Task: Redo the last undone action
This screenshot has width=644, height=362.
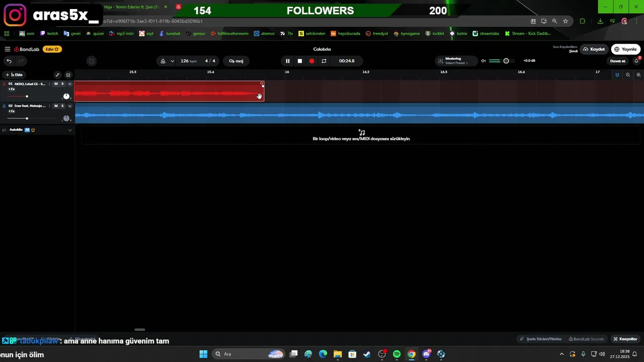Action: click(21, 61)
